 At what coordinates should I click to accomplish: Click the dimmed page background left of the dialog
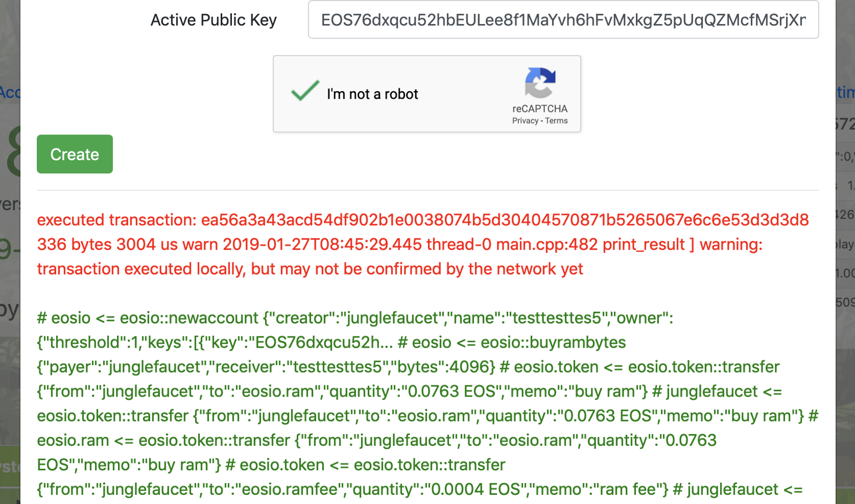(x=10, y=374)
